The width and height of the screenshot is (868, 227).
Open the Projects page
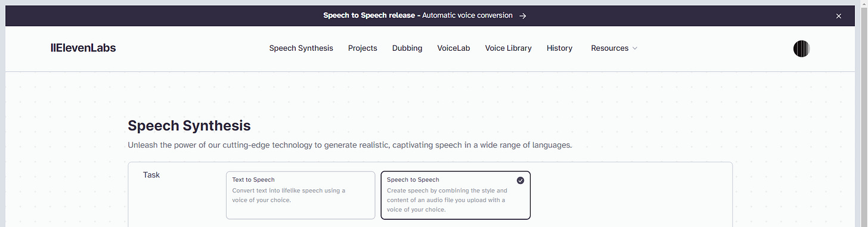(x=362, y=48)
